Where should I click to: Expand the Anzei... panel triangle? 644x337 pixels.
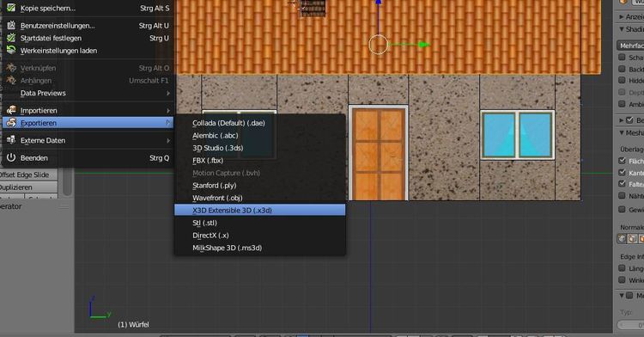point(622,17)
